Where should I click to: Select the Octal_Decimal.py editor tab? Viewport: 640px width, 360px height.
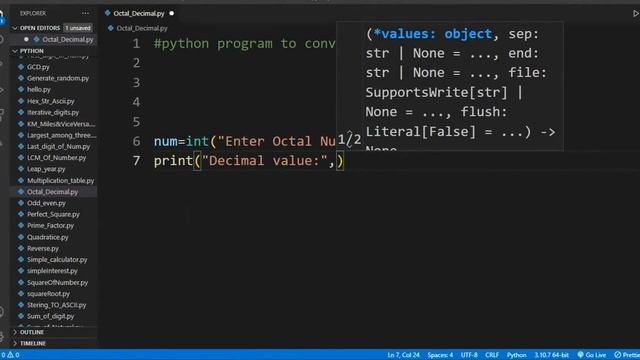pos(139,13)
